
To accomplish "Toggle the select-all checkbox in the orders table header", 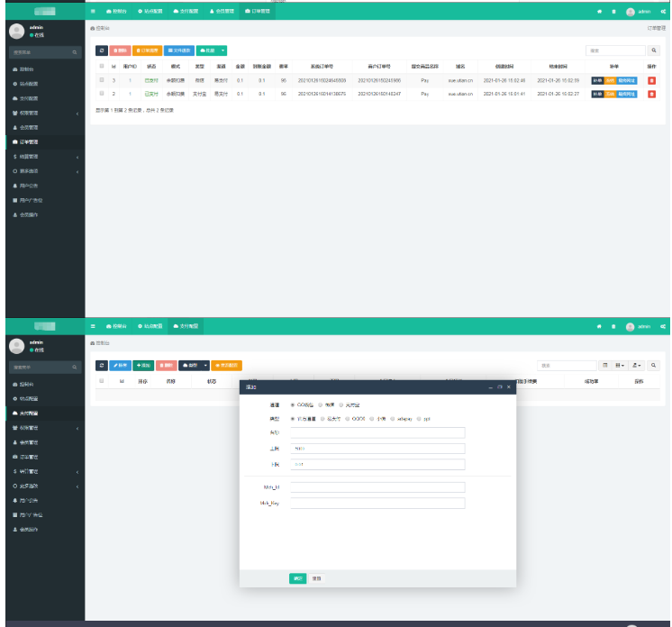I will [x=102, y=66].
